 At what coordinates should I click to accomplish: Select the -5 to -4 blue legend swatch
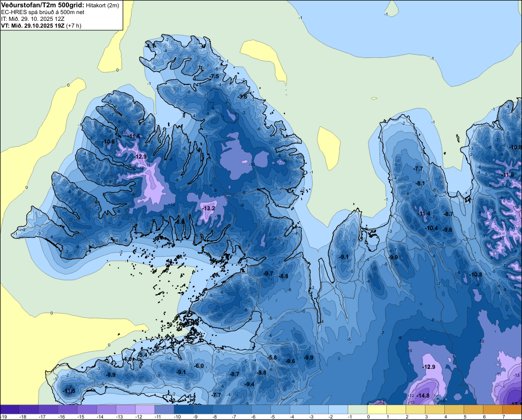tap(280, 410)
